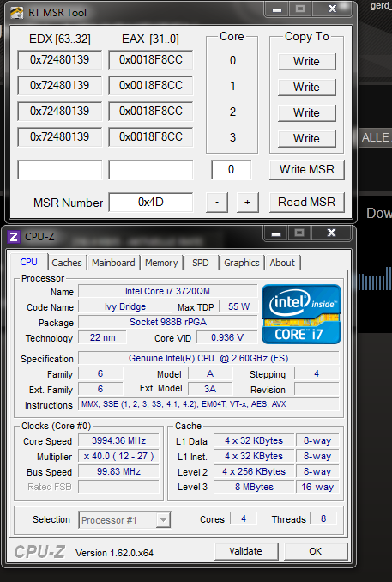Screen dimensions: 392x582
Task: Select core 1 EDX value field
Action: click(59, 85)
